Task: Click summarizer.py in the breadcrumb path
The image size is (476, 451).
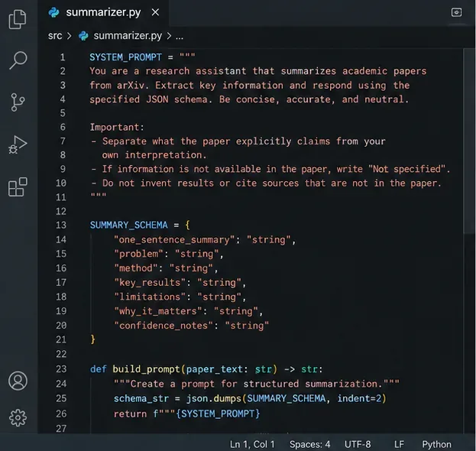Action: point(128,36)
